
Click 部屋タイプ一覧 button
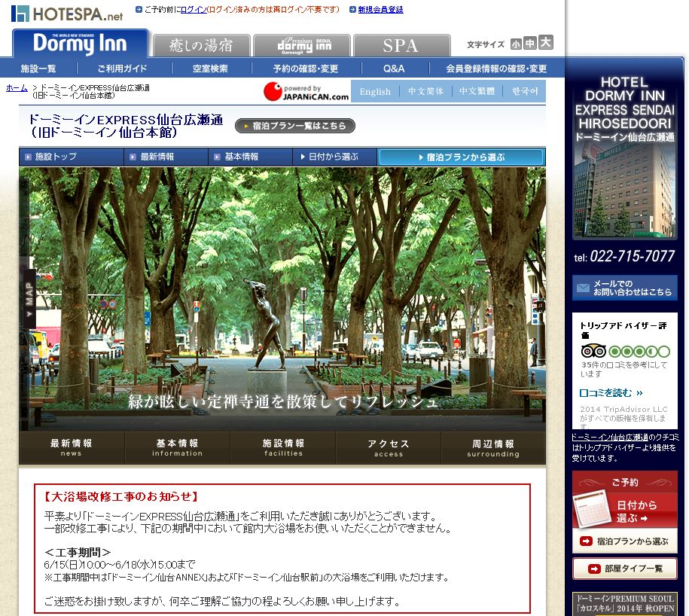624,569
